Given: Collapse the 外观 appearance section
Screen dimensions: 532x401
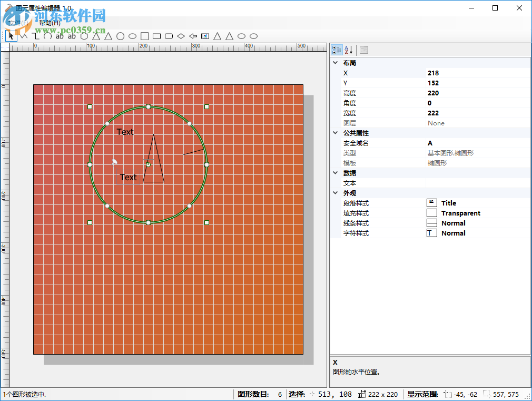Looking at the screenshot, I should (x=336, y=193).
